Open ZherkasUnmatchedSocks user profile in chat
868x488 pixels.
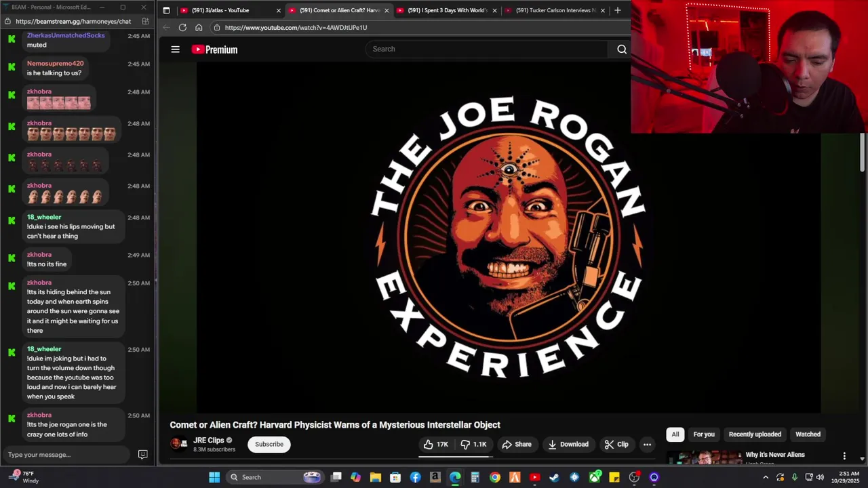coord(66,35)
